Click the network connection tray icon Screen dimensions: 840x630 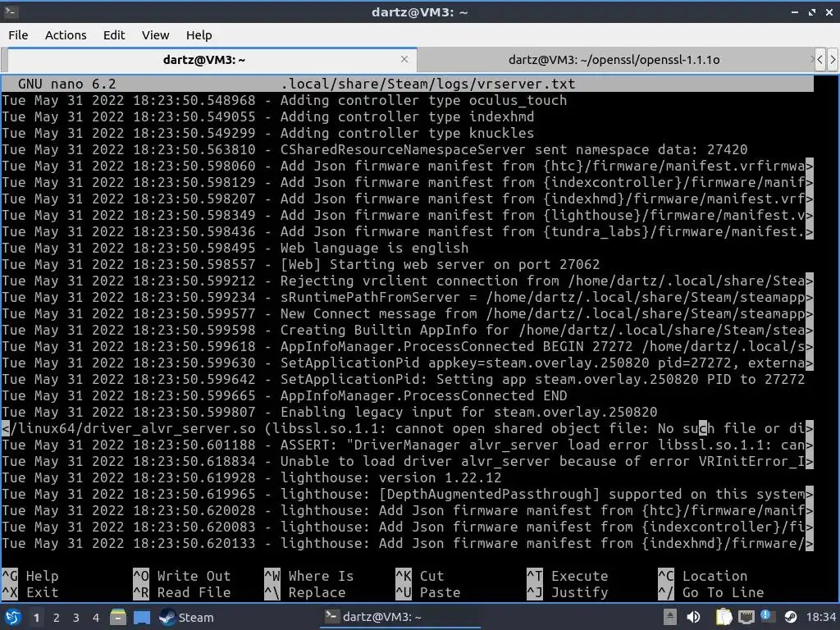(x=746, y=617)
